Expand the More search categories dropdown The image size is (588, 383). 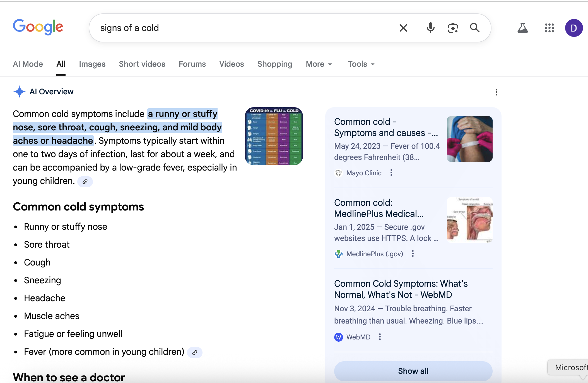pyautogui.click(x=319, y=64)
